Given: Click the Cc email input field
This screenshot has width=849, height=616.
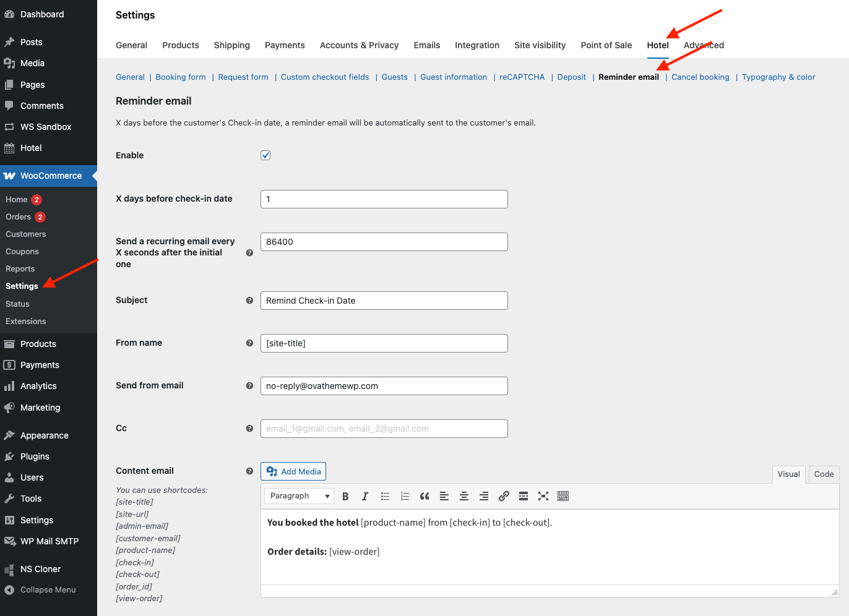Looking at the screenshot, I should tap(384, 429).
